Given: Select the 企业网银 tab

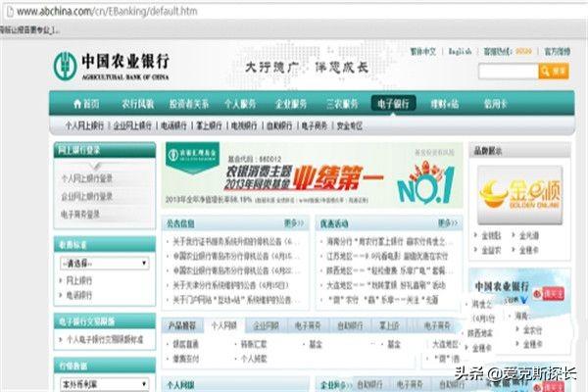Looking at the screenshot, I should point(266,325).
